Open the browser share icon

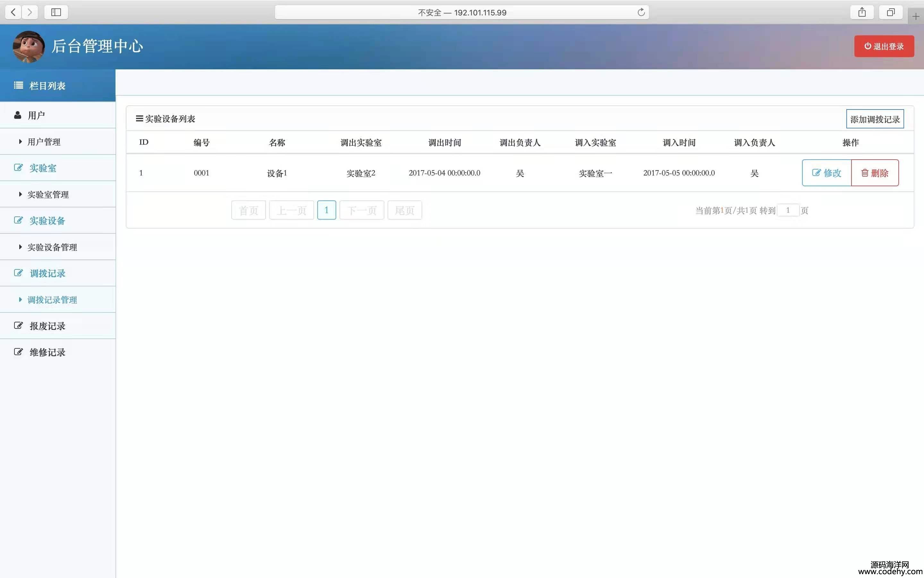[x=862, y=12]
